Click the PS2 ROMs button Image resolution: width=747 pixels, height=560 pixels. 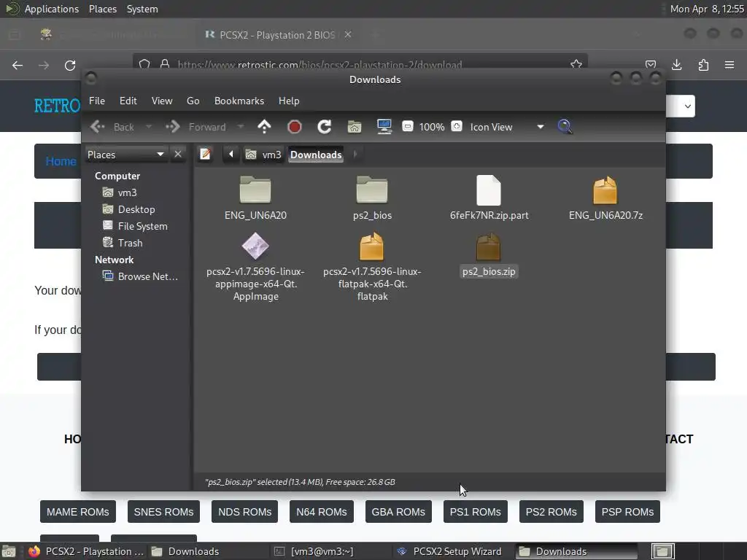tap(551, 511)
